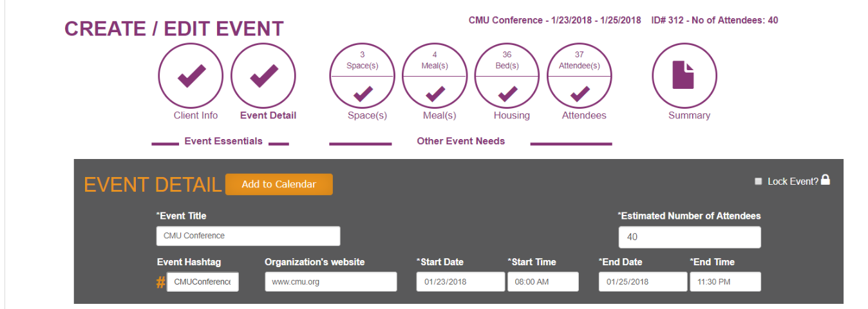Image resolution: width=868 pixels, height=309 pixels.
Task: Click the End Time field
Action: (x=725, y=282)
